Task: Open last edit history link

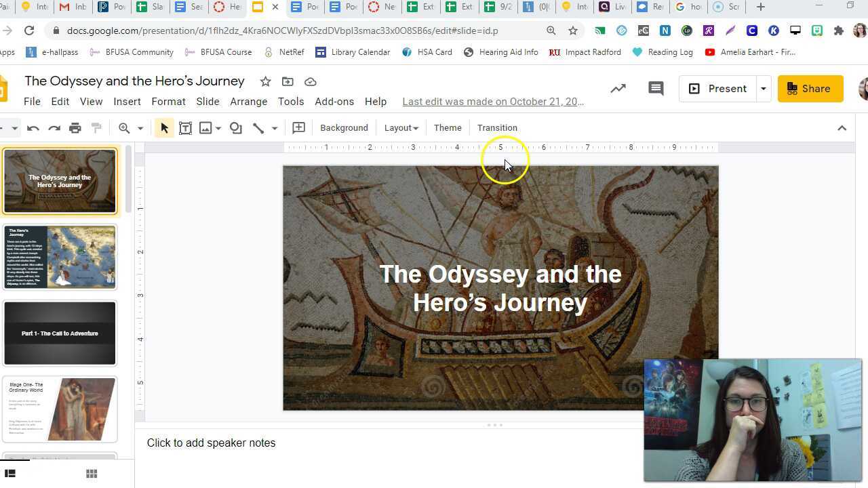Action: (493, 102)
